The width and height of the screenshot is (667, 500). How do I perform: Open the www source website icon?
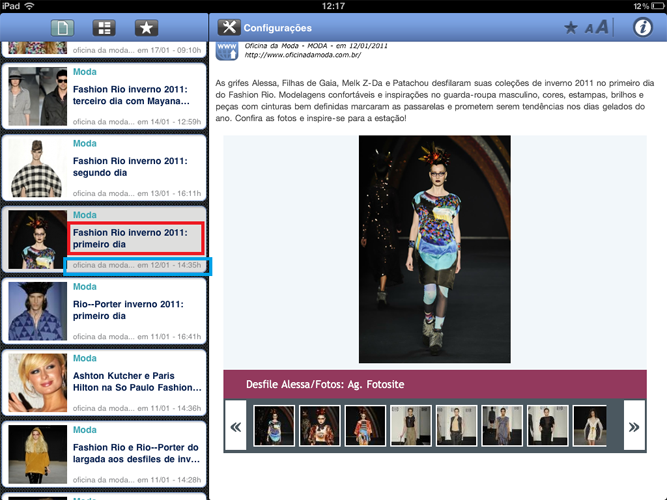(x=227, y=51)
